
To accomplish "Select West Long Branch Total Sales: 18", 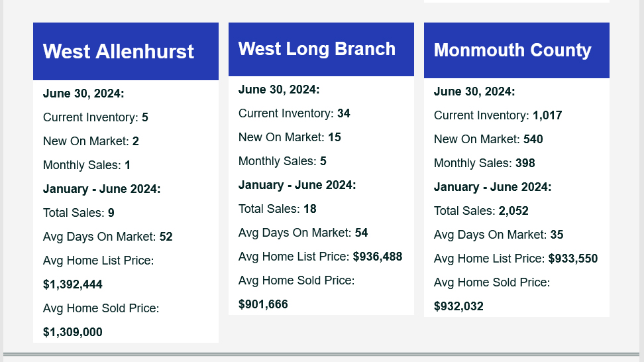I will tap(278, 209).
